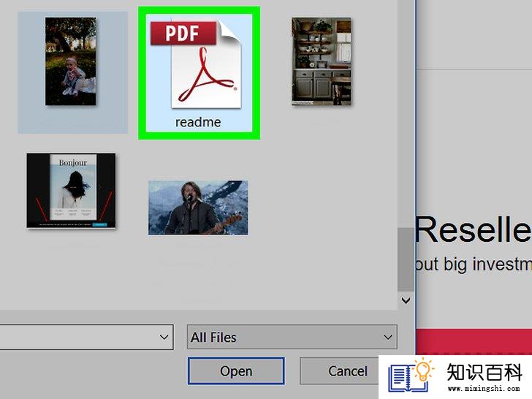532x399 pixels.
Task: Open the All Files type dropdown
Action: point(292,337)
